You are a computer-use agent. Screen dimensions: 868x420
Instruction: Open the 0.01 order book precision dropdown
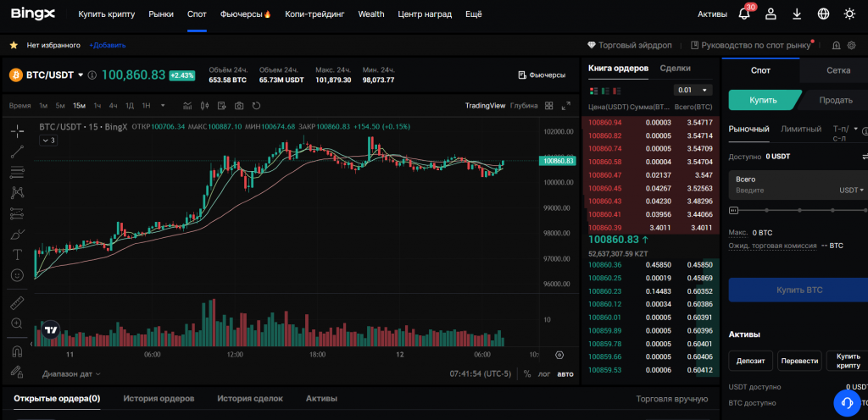(693, 90)
